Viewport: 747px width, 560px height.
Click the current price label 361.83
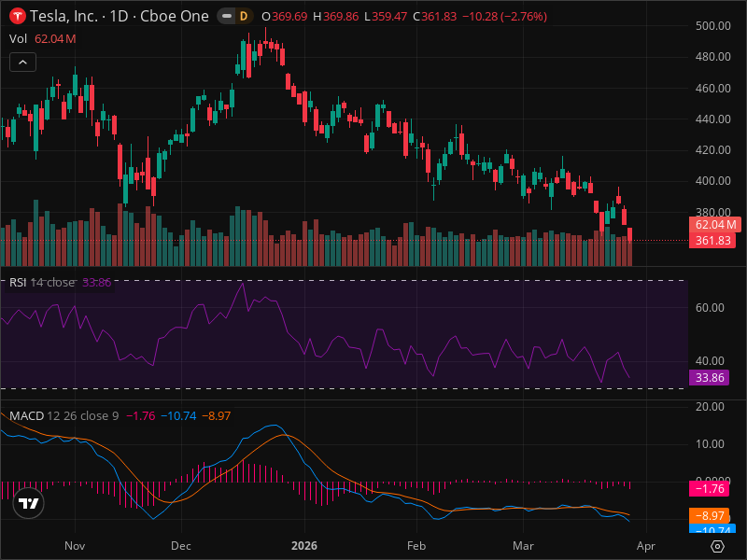714,241
